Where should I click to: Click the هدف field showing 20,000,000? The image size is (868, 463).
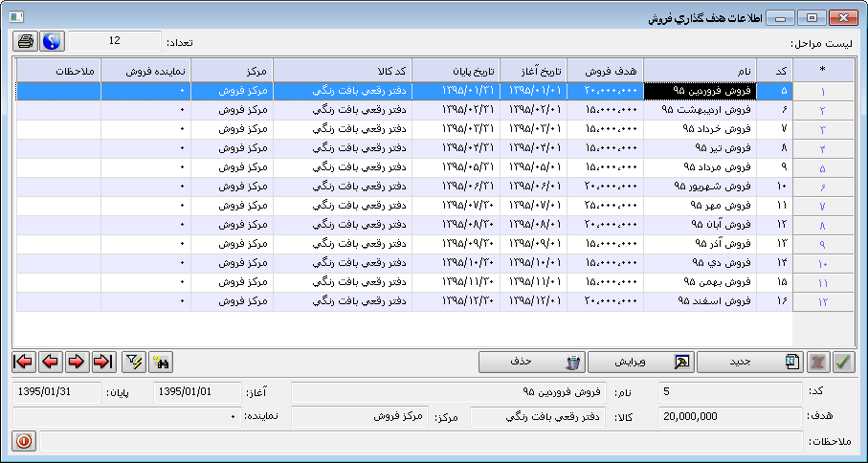[730, 416]
